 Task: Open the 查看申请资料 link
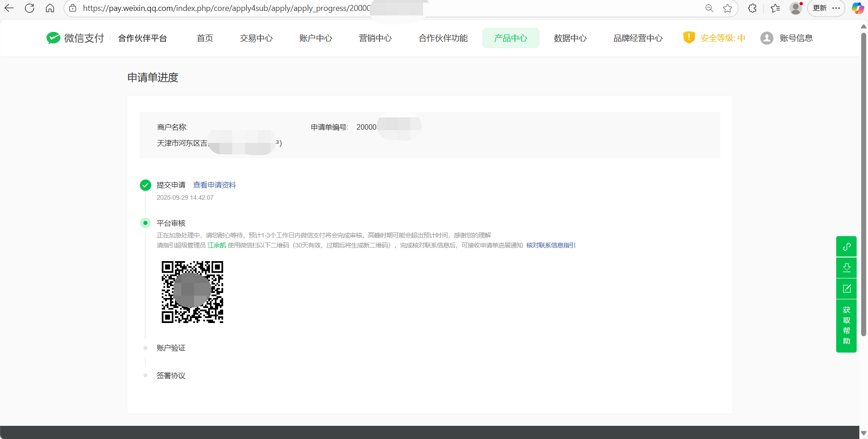pos(215,185)
